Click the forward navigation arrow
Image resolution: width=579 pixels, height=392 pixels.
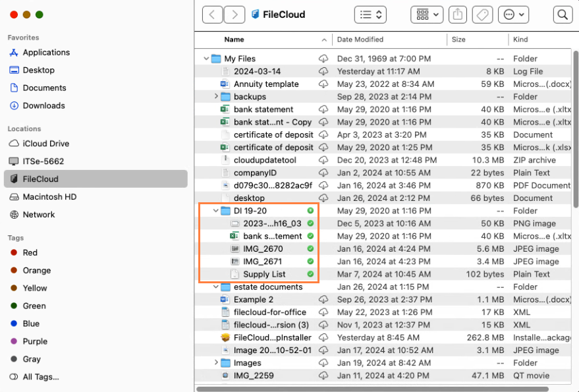point(234,14)
